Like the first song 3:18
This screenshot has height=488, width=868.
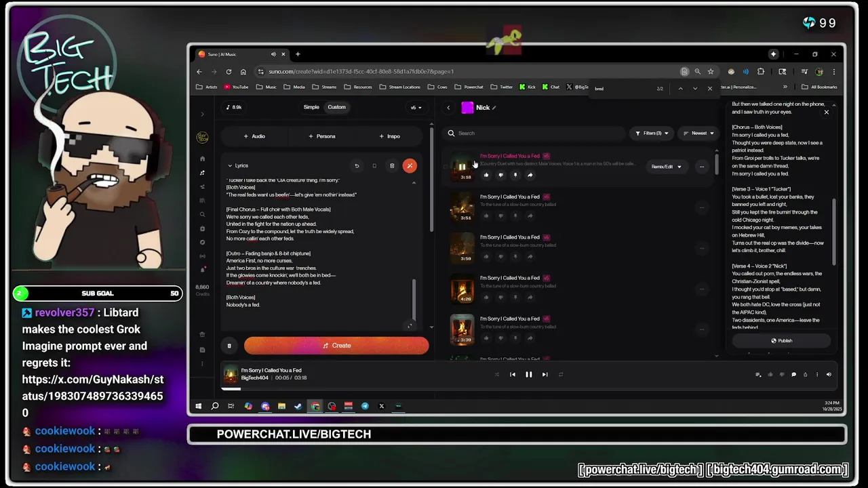pos(486,175)
